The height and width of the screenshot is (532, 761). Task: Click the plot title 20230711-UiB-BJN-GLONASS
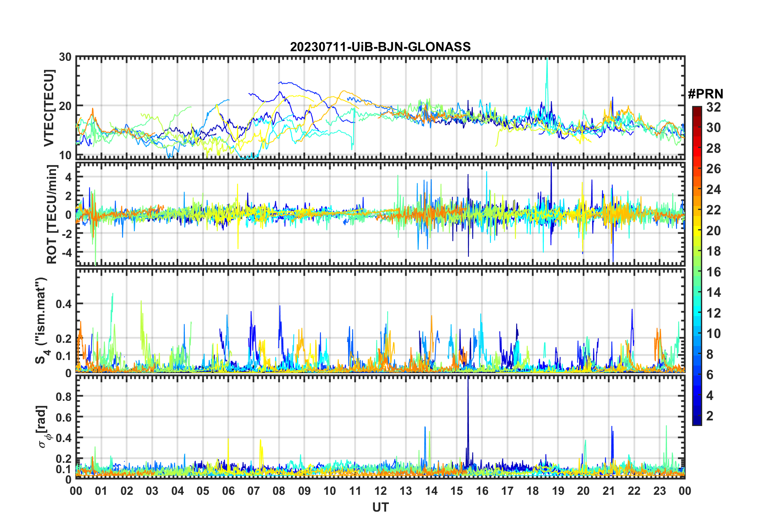(x=380, y=47)
